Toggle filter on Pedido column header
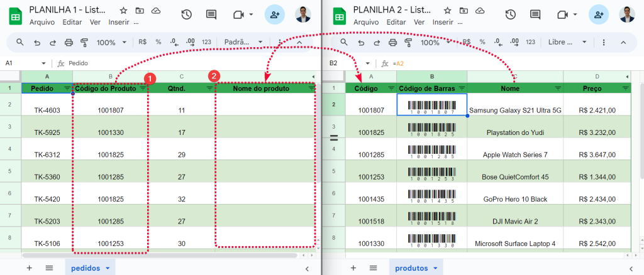Screen dimensions: 644x275 (67, 88)
